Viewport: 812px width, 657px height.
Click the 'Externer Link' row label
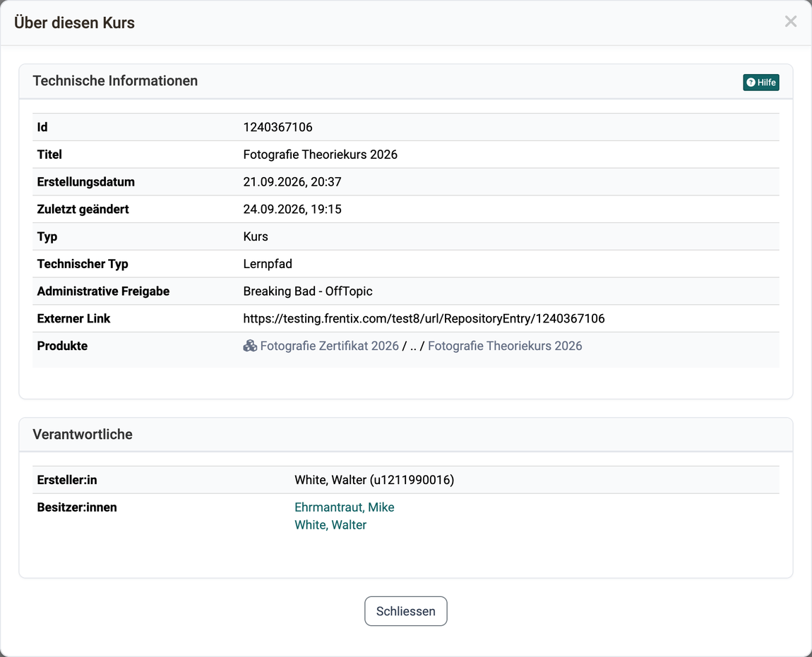point(73,318)
